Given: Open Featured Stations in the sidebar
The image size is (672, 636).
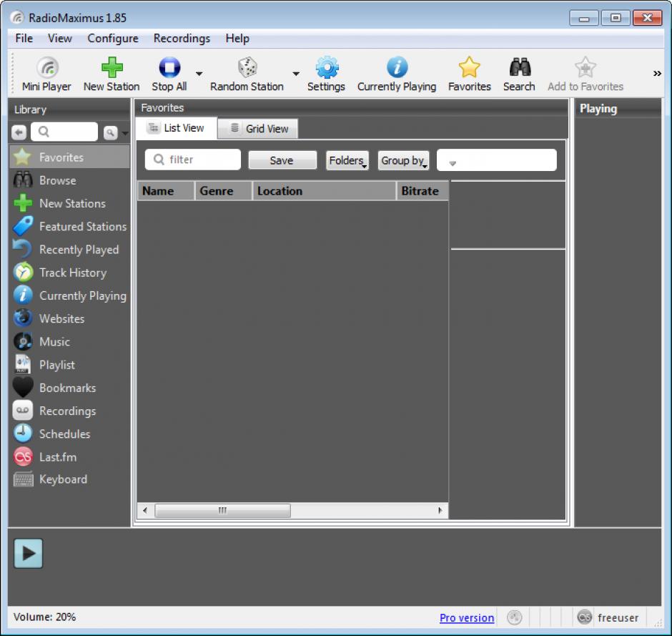Looking at the screenshot, I should click(x=69, y=227).
